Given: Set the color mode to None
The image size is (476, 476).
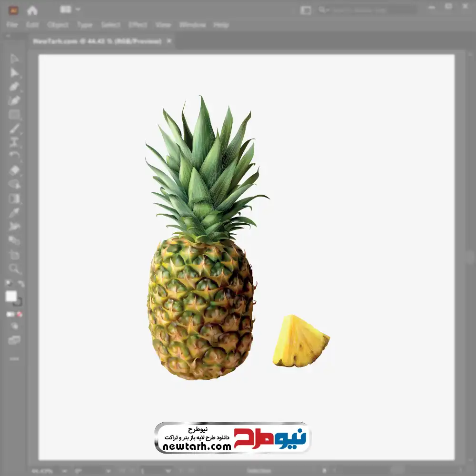Looking at the screenshot, I should [20, 314].
